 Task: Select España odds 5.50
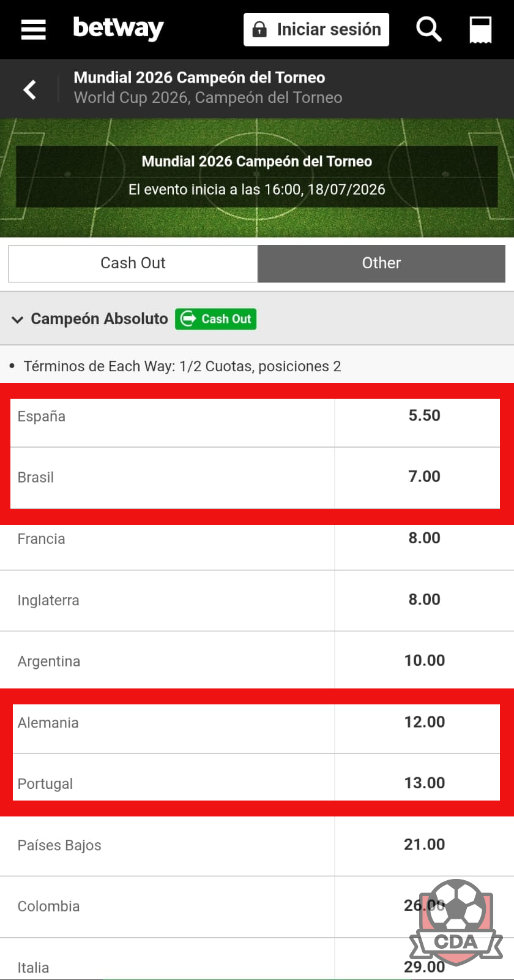(424, 416)
